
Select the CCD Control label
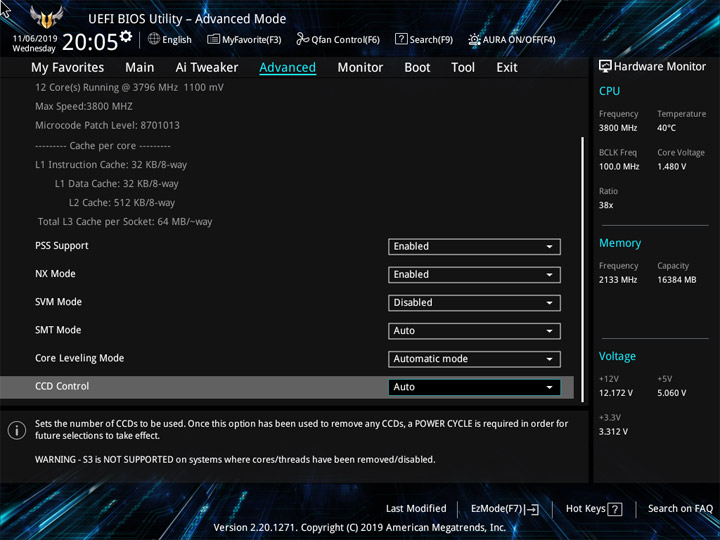coord(62,386)
